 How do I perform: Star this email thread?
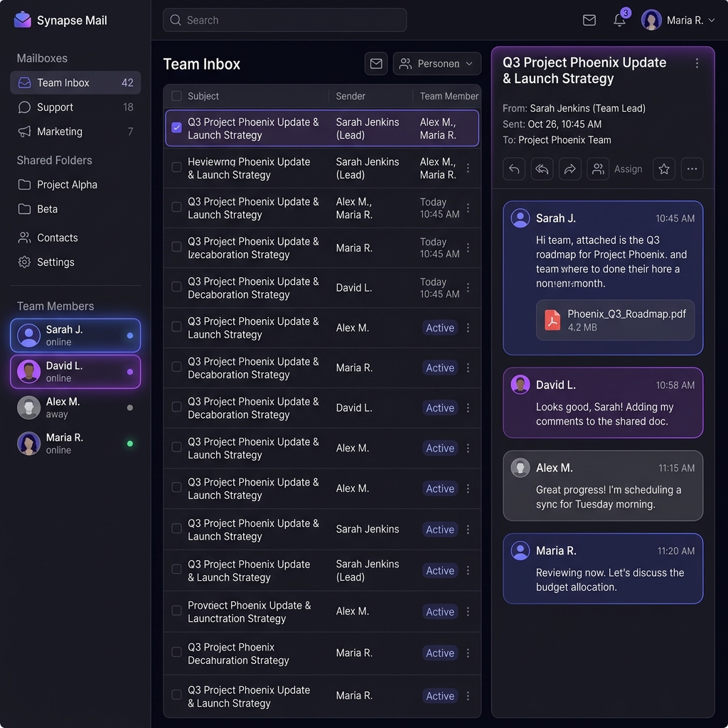click(664, 169)
